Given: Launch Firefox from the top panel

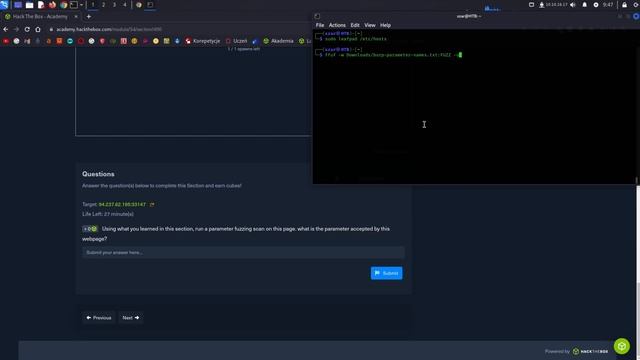Looking at the screenshot, I should [x=52, y=5].
